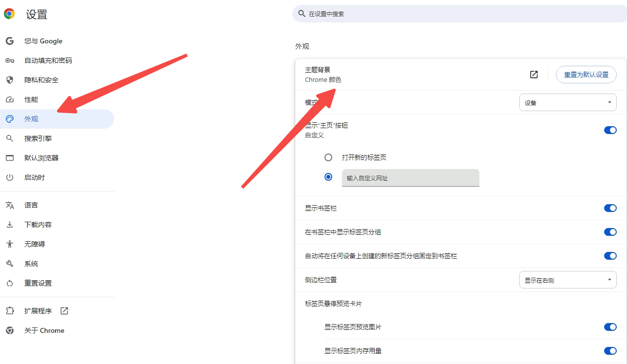
Task: Click 重置为默认设置 button
Action: coord(586,75)
